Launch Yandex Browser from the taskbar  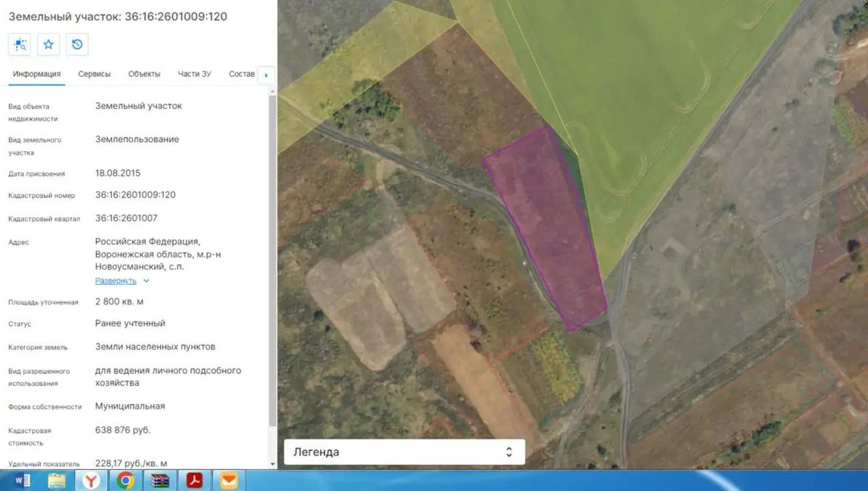tap(91, 480)
